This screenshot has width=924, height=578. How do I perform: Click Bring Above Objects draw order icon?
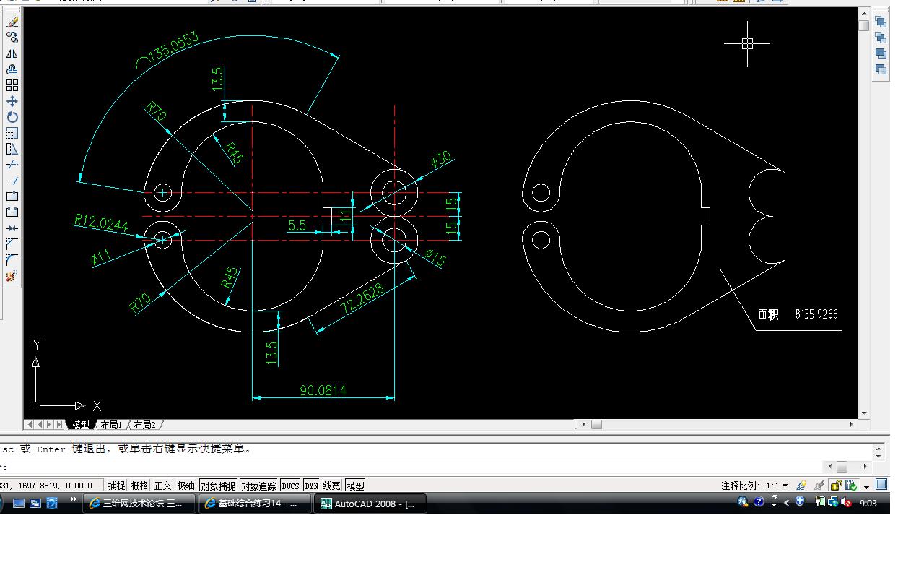(881, 53)
